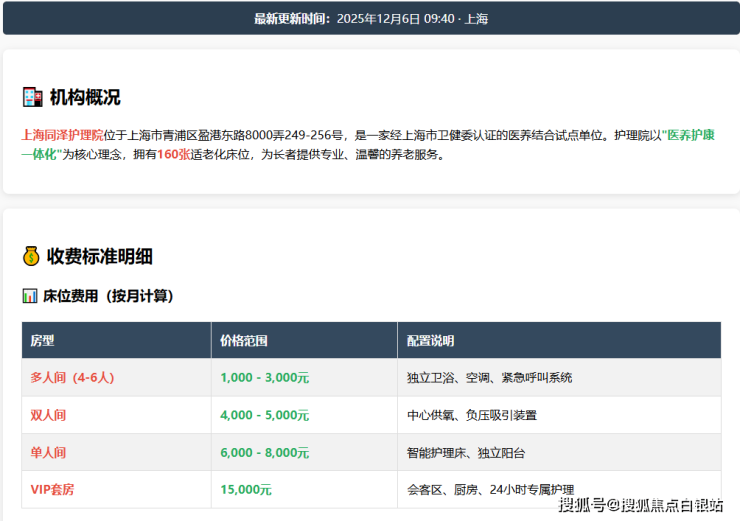Select the 多人间（4-6人）room type row
Viewport: 740px width, 521px height.
(x=72, y=378)
